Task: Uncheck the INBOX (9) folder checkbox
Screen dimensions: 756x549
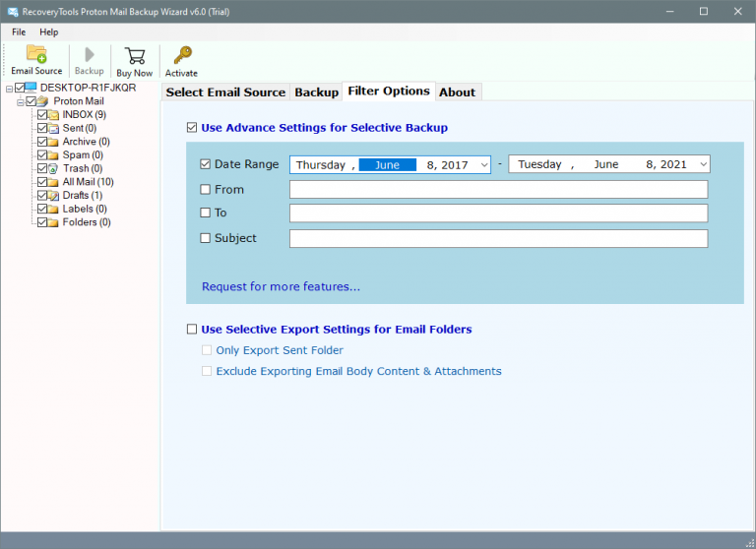Action: point(42,115)
